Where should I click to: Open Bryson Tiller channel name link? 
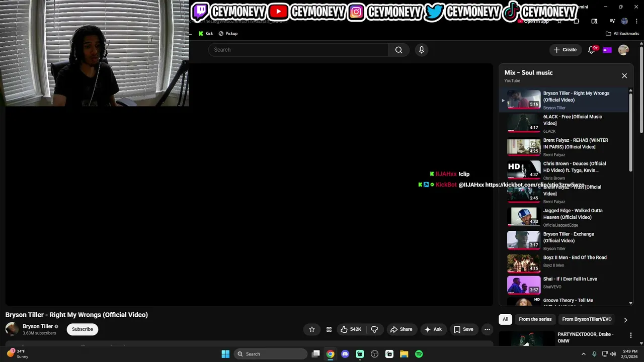[38, 326]
